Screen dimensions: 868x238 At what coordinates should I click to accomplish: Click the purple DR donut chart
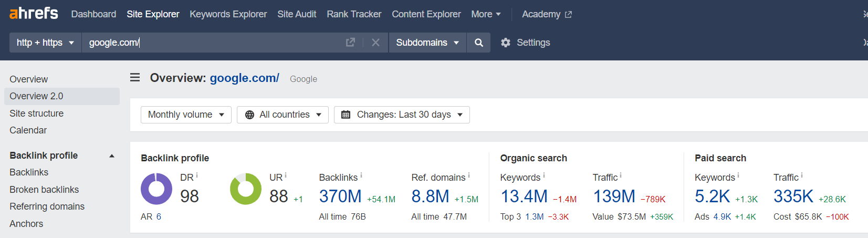156,189
